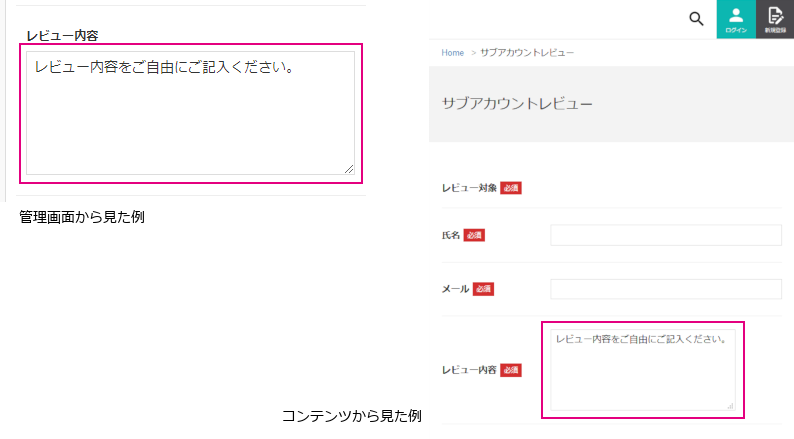Click the サブアカウントレビュー page heading
794x439 pixels.
click(517, 103)
